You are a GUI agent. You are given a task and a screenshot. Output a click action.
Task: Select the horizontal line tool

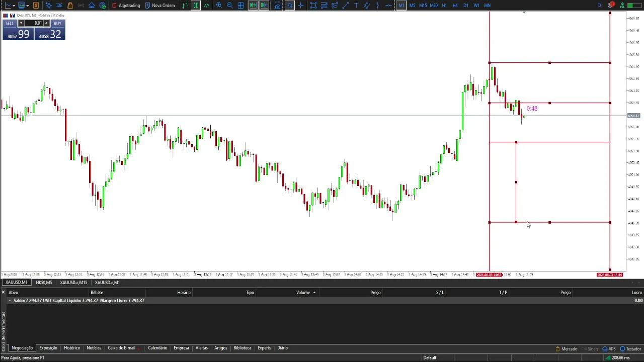click(x=388, y=5)
